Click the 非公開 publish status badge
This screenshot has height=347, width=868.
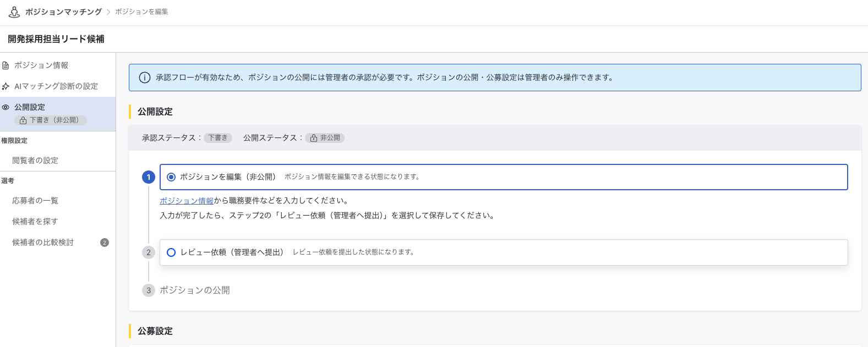pyautogui.click(x=325, y=138)
